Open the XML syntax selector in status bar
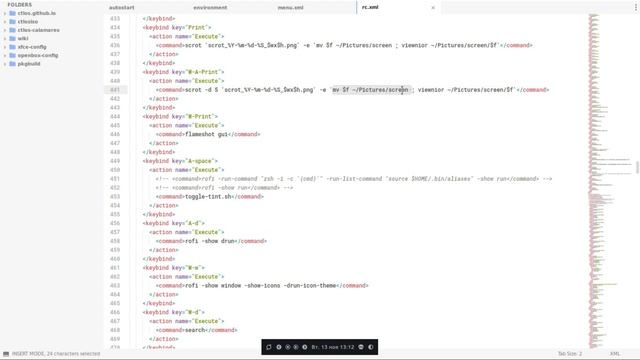This screenshot has height=360, width=640. click(x=615, y=353)
